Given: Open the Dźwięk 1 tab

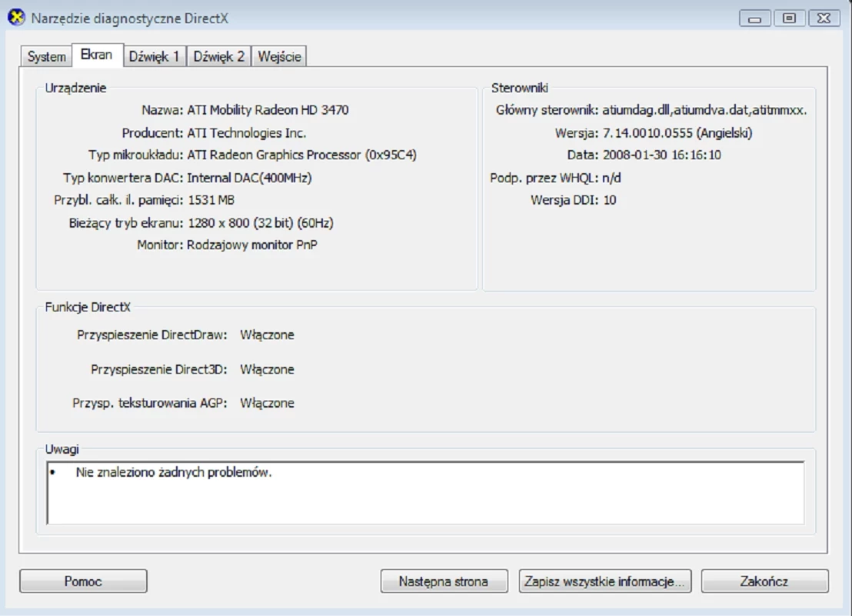Looking at the screenshot, I should [155, 56].
